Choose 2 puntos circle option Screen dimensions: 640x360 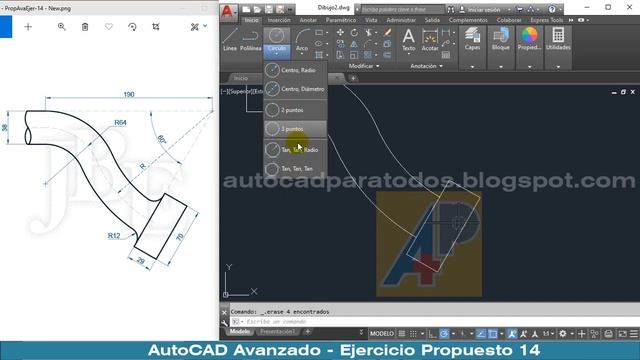point(295,110)
